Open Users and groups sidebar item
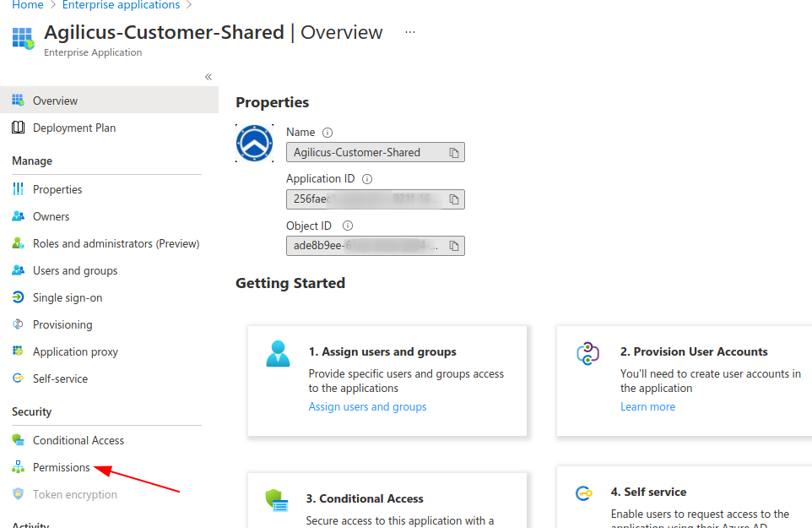This screenshot has height=528, width=812. click(x=75, y=270)
